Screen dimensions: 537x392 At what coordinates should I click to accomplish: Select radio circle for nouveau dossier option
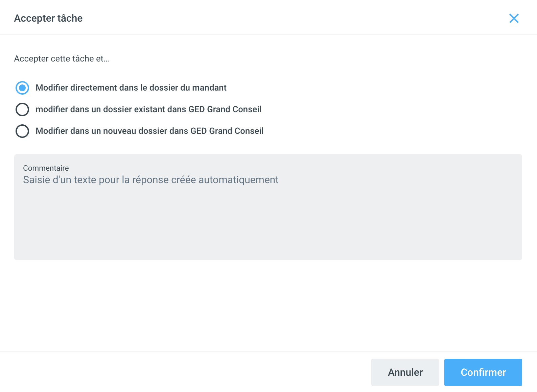tap(22, 131)
